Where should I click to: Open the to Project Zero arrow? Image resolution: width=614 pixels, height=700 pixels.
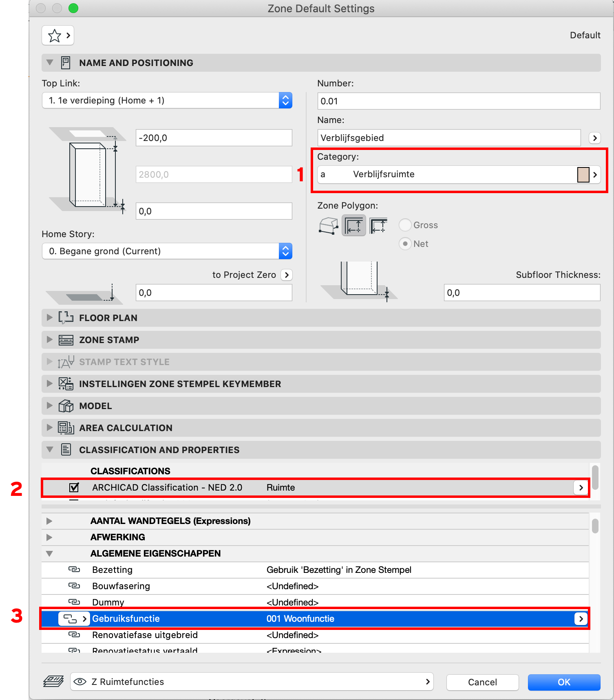[x=287, y=275]
